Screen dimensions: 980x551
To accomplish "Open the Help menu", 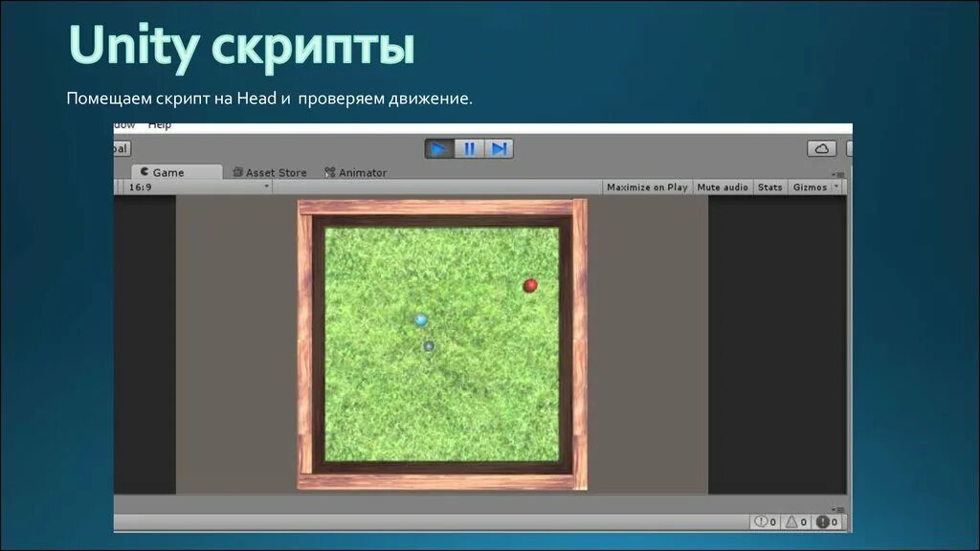I will tap(160, 125).
